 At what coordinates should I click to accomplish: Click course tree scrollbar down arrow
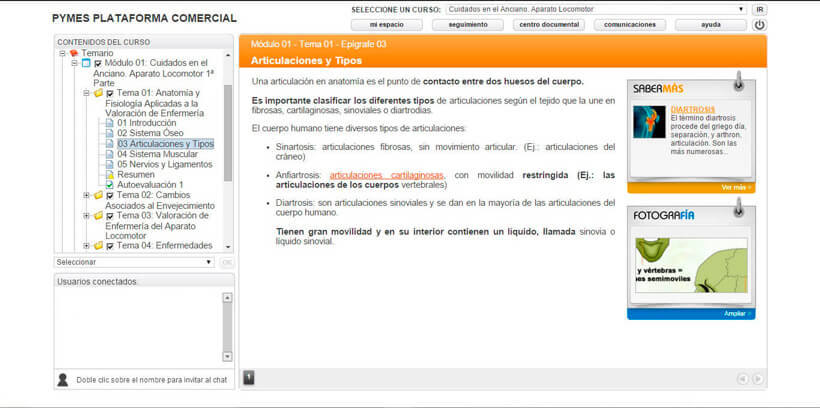pyautogui.click(x=227, y=246)
